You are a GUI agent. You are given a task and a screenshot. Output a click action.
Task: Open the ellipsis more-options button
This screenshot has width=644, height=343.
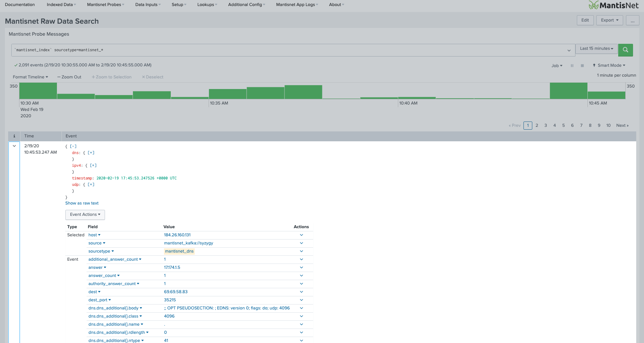point(632,20)
